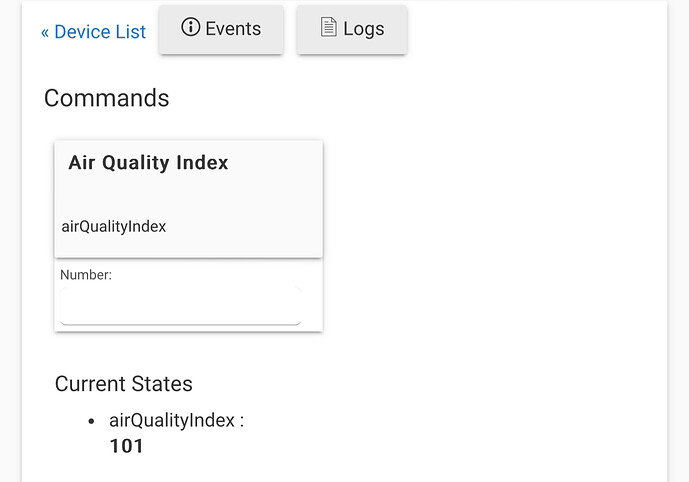This screenshot has height=482, width=689.
Task: Click the Logs text label
Action: tap(364, 29)
